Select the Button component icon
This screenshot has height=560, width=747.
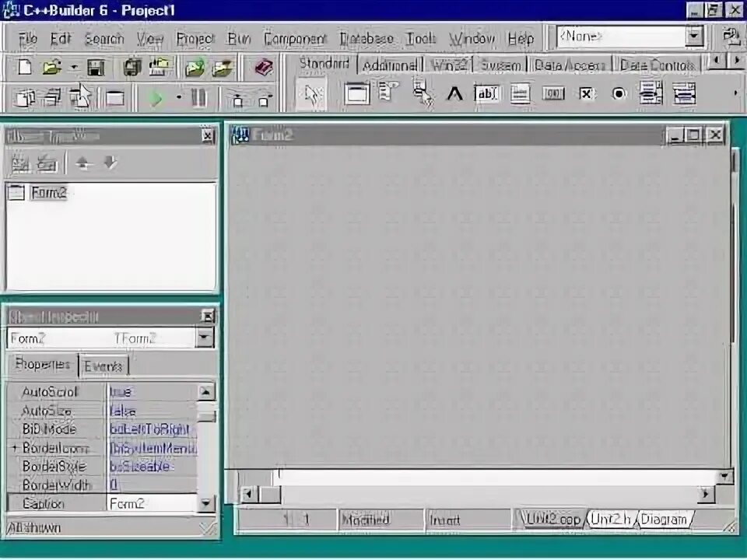point(553,93)
